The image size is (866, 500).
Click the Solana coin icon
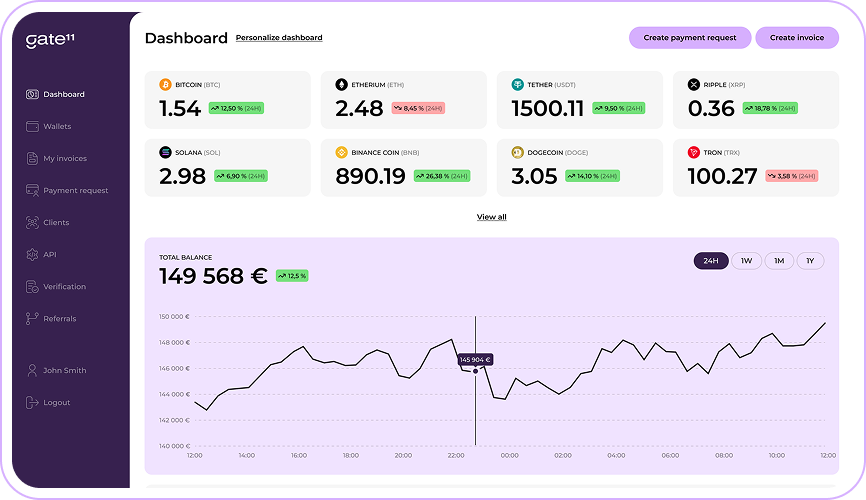(x=166, y=153)
